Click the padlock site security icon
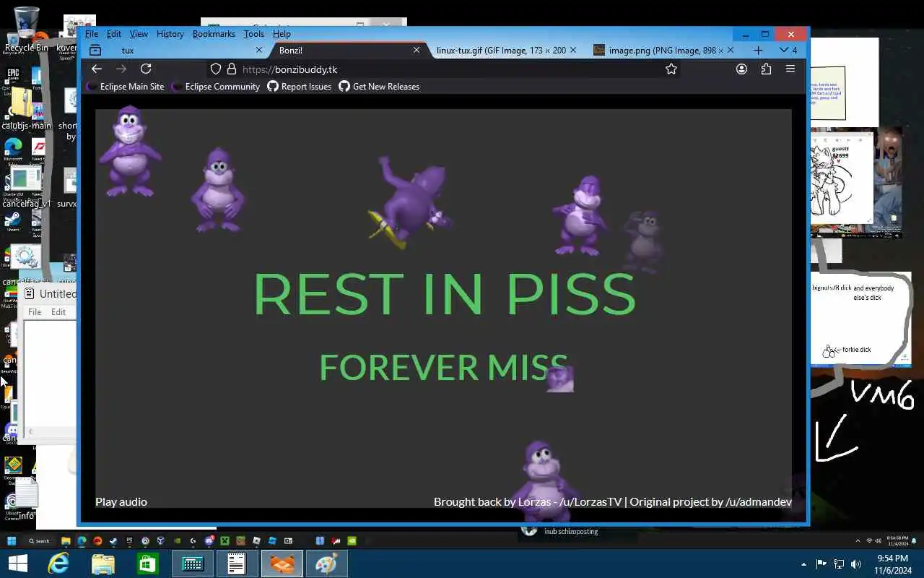The image size is (924, 578). [232, 69]
